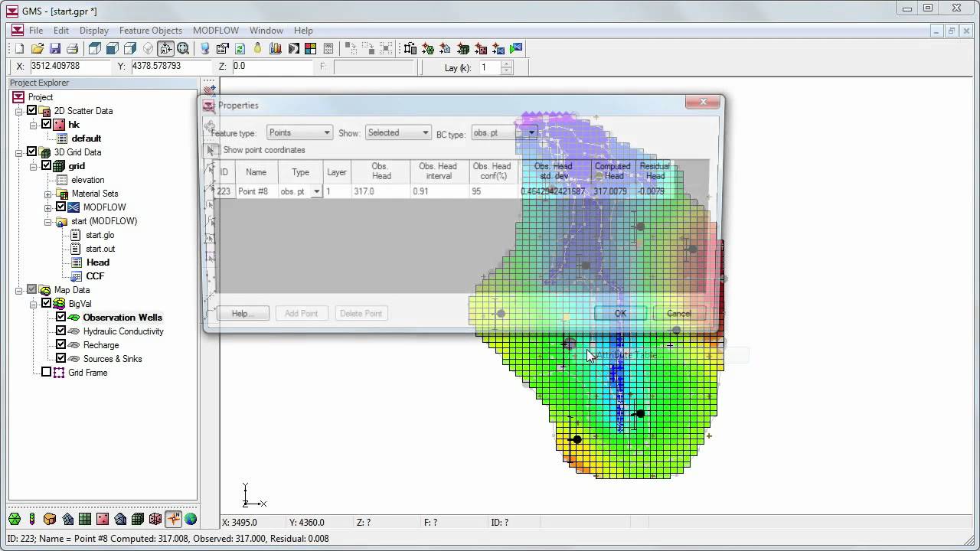Image resolution: width=980 pixels, height=551 pixels.
Task: Click the bar chart contour options icon
Action: (276, 48)
